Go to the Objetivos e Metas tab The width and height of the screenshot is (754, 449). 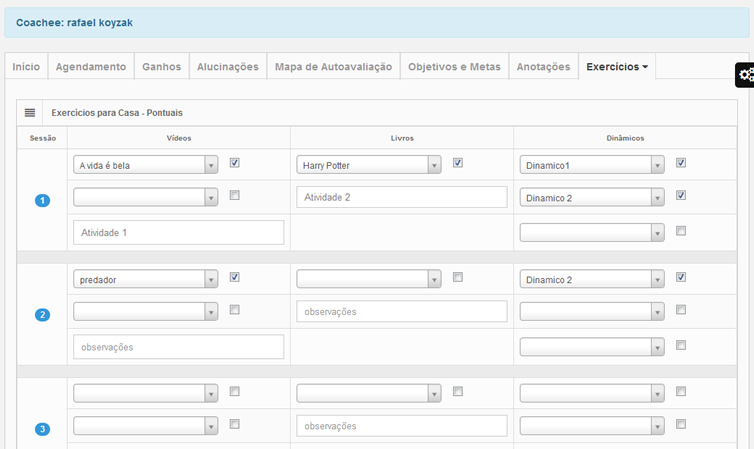pos(454,67)
